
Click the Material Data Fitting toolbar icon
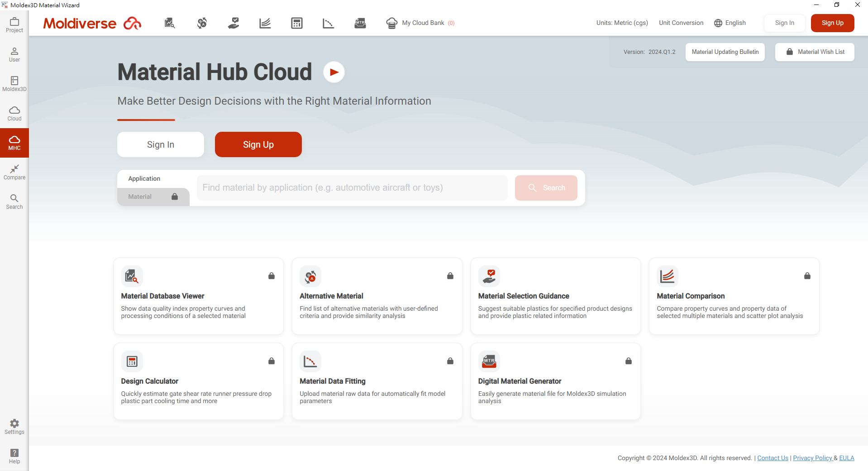coord(329,23)
